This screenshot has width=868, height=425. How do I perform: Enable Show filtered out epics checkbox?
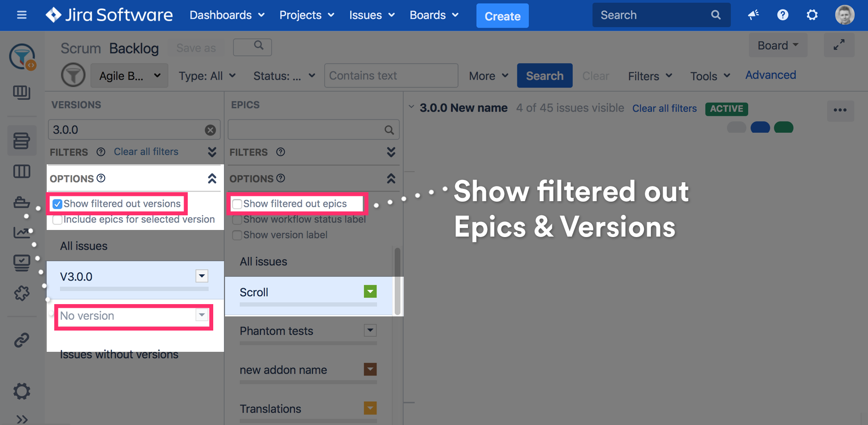pyautogui.click(x=237, y=204)
